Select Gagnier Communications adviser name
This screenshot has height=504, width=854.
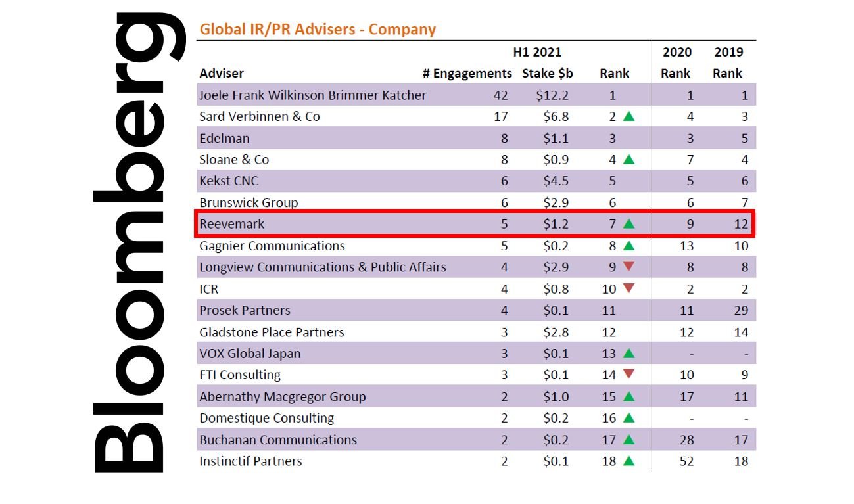pos(272,246)
